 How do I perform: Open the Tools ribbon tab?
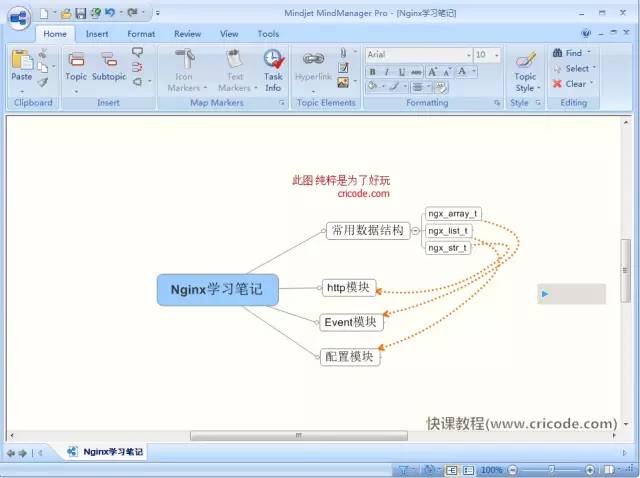[268, 34]
